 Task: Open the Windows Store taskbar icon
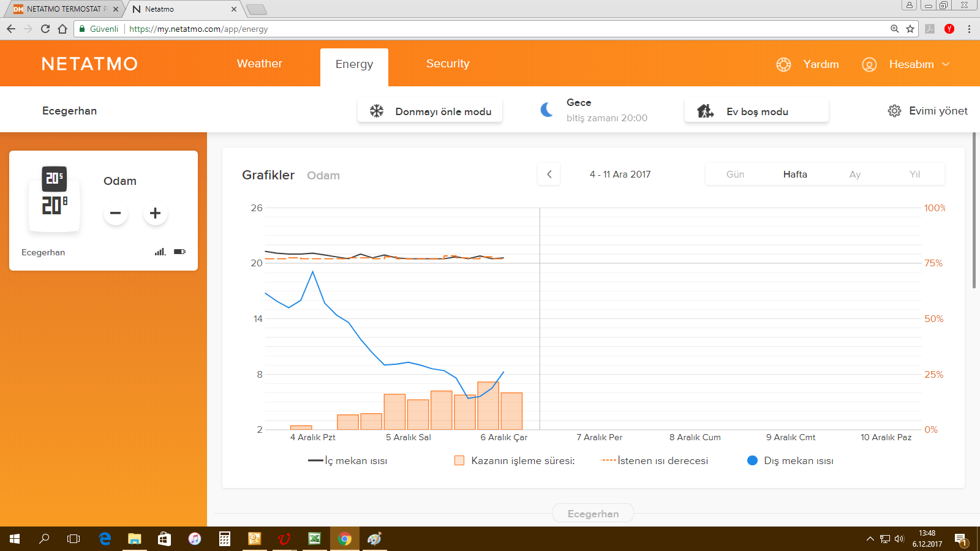pyautogui.click(x=164, y=539)
